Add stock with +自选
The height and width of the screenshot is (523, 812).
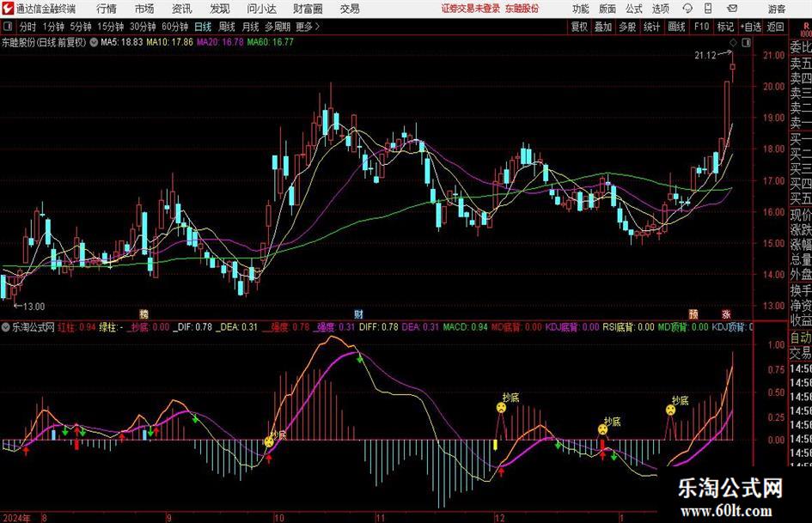click(750, 27)
